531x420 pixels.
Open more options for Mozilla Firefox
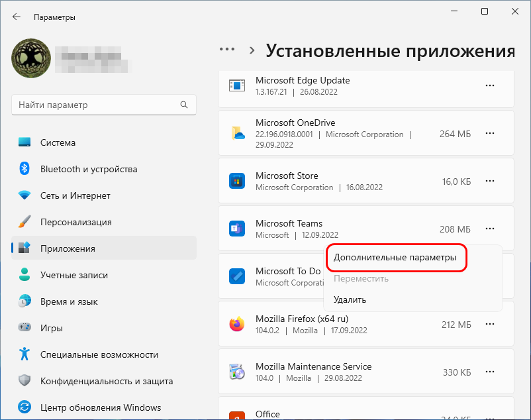point(490,324)
